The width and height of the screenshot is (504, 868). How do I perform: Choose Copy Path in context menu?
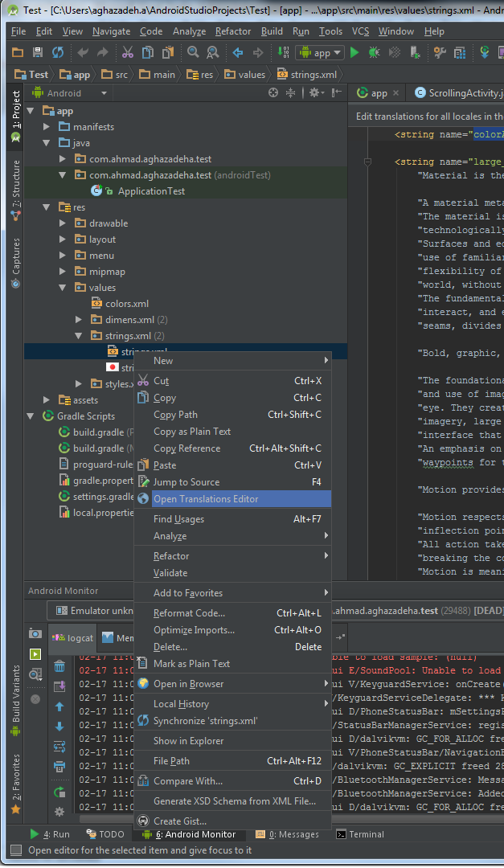pos(233,415)
